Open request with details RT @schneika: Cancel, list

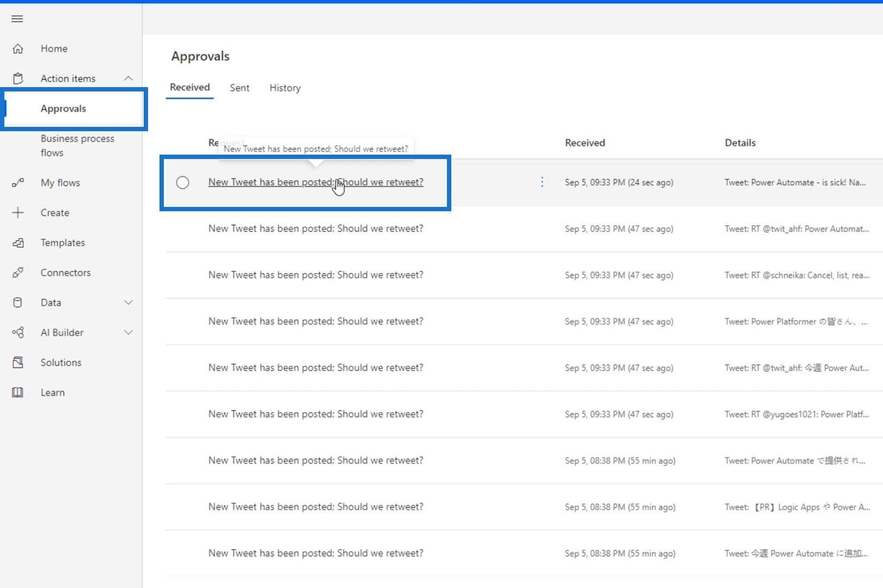coord(316,275)
